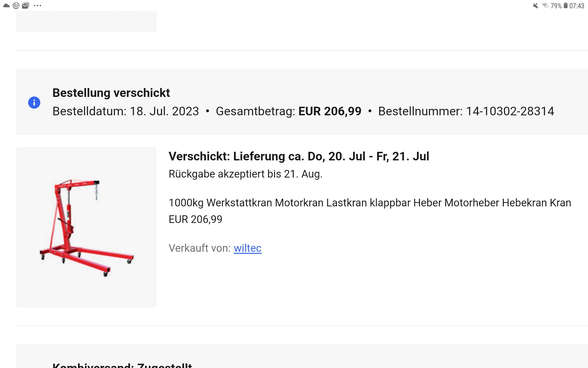Tap the muted speaker icon in status bar
Screen dimensions: 588x368
tap(536, 6)
